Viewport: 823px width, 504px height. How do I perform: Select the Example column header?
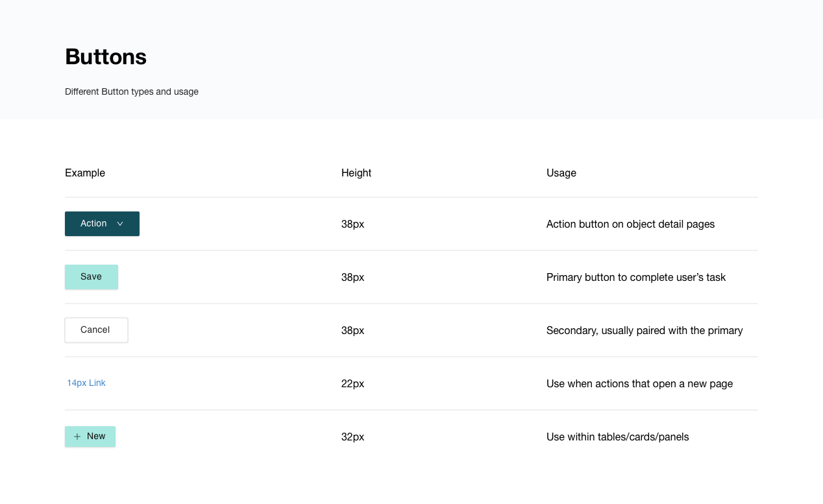[85, 173]
